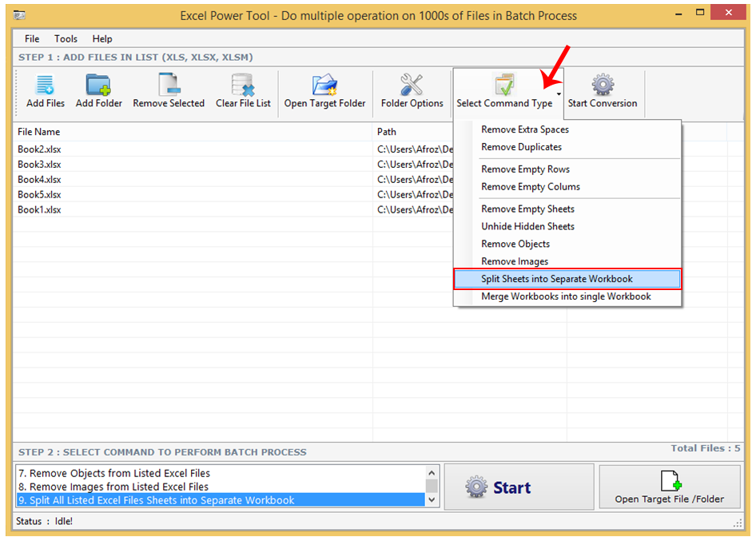Open Folder Options tools icon
756x541 pixels.
point(412,85)
